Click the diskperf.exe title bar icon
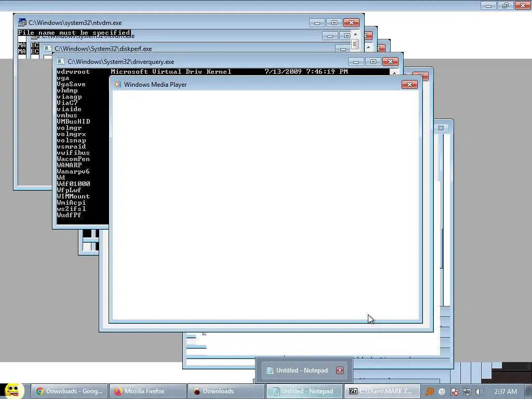Image resolution: width=532 pixels, height=399 pixels. coord(48,48)
